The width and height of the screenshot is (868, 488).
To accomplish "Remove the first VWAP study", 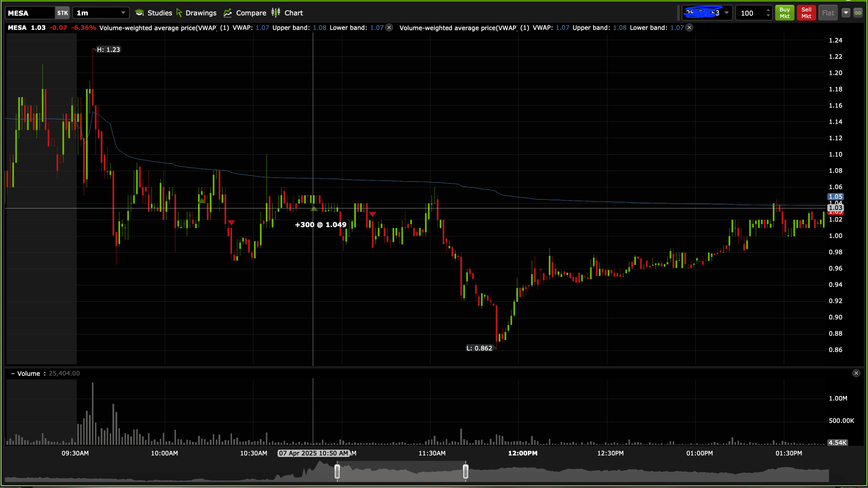I will pos(389,28).
